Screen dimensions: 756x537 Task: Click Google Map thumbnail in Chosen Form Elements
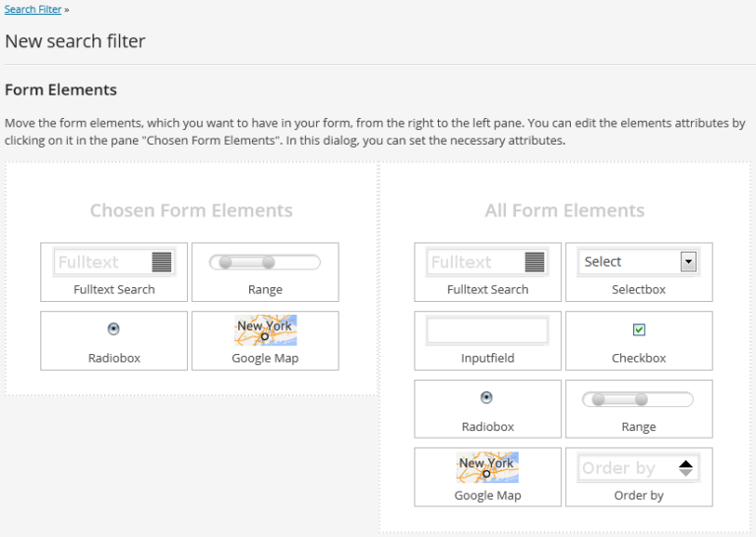[x=265, y=329]
